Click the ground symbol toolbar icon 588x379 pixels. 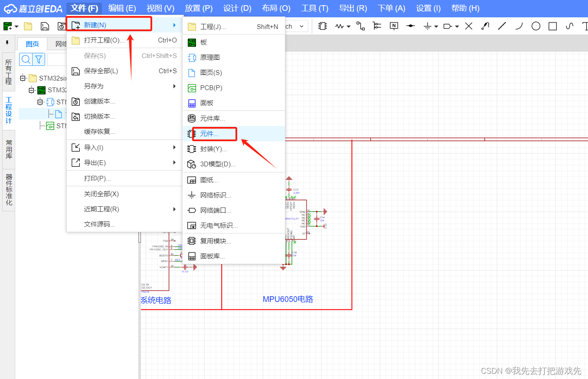428,26
